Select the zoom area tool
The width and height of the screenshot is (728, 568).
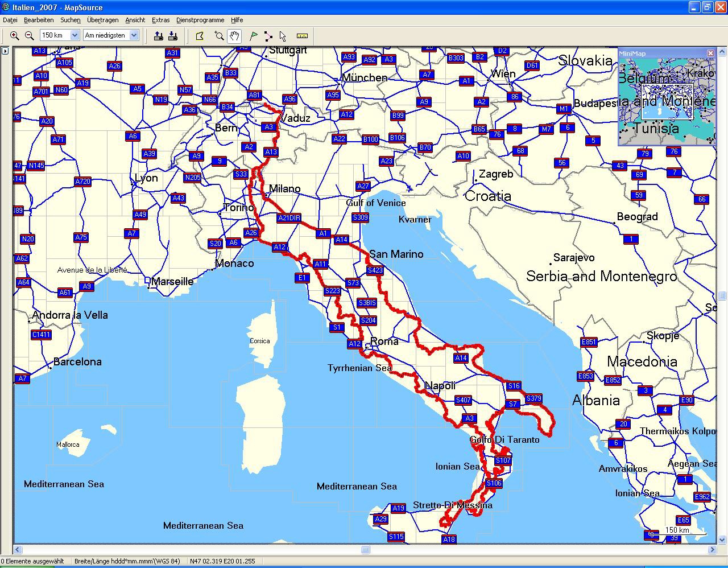pyautogui.click(x=219, y=36)
